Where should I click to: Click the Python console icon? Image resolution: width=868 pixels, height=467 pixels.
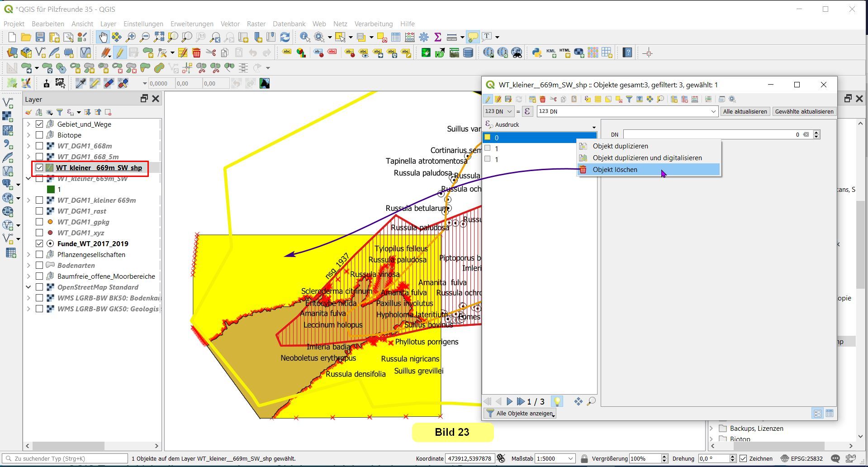click(x=536, y=53)
